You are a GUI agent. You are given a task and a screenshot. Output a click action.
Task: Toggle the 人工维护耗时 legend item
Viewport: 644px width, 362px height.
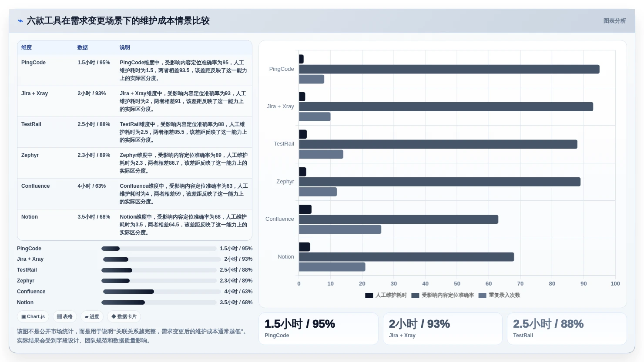386,295
